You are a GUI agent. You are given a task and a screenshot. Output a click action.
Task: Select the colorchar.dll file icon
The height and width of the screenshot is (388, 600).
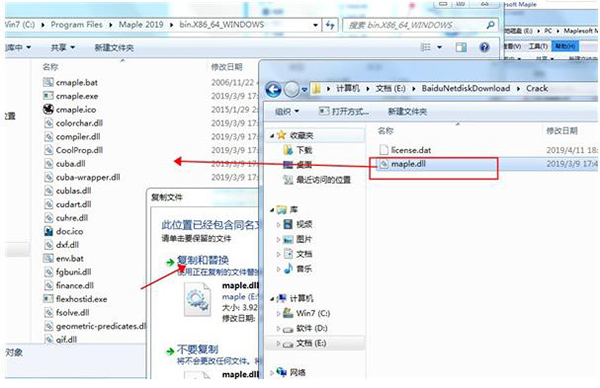(x=48, y=123)
